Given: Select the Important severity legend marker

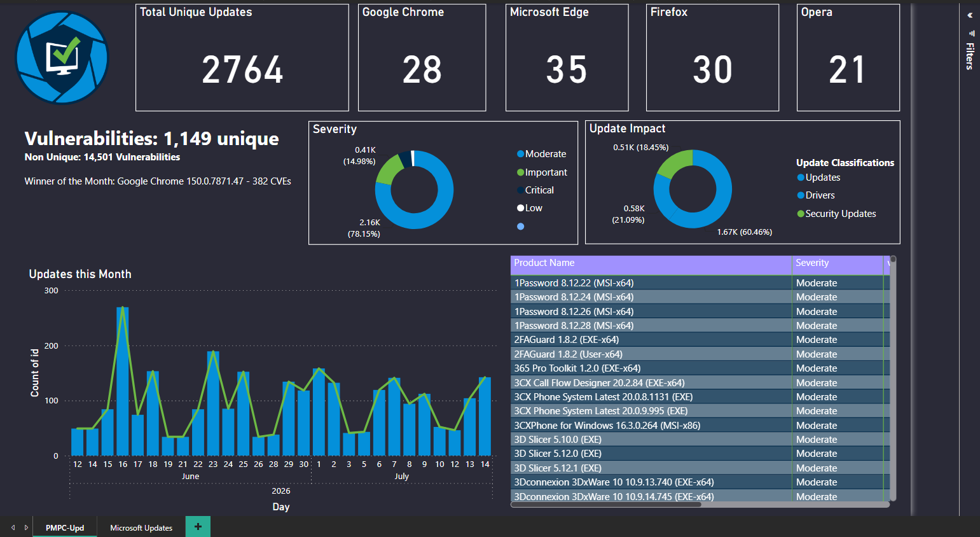Looking at the screenshot, I should (x=520, y=172).
